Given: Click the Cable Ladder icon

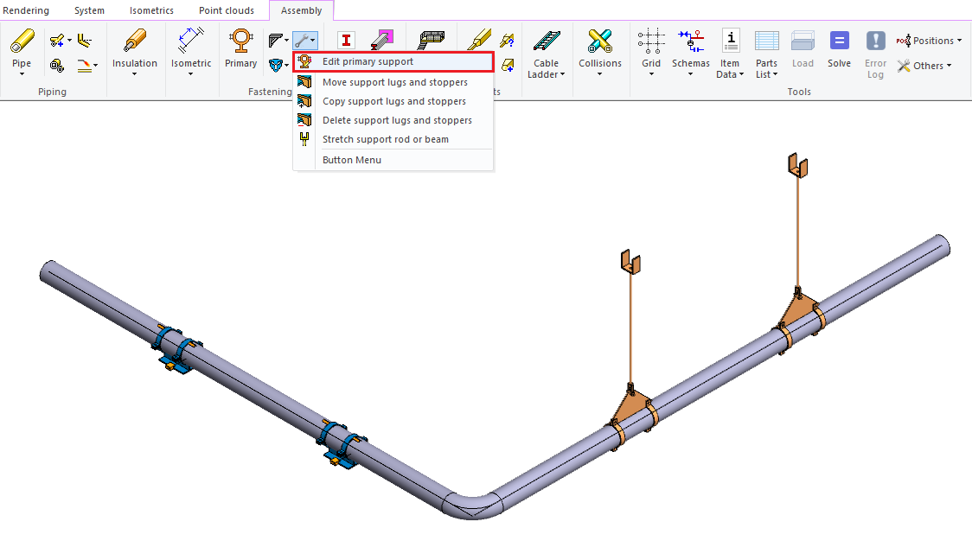Looking at the screenshot, I should pos(546,41).
